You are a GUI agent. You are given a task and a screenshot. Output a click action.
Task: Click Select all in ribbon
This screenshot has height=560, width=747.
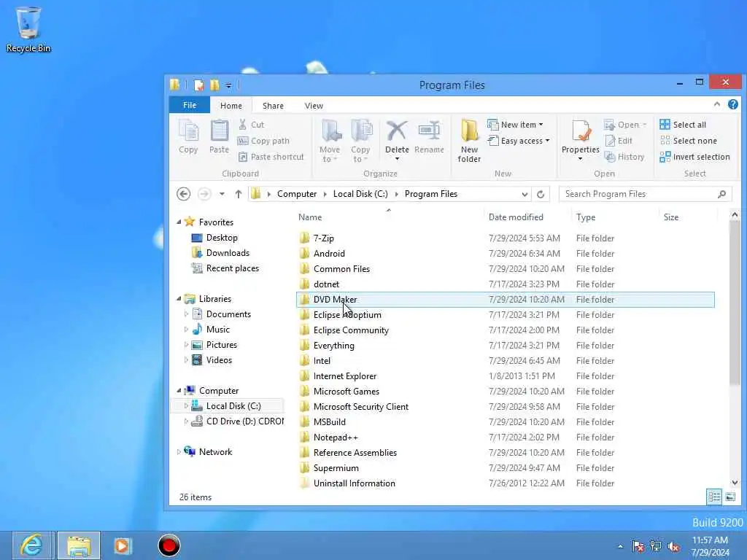(x=683, y=125)
